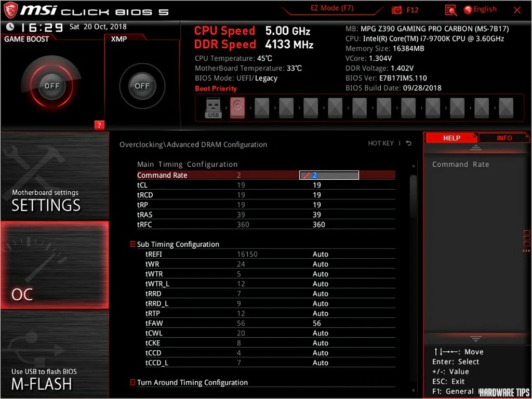Change the language via English globe

coord(480,9)
